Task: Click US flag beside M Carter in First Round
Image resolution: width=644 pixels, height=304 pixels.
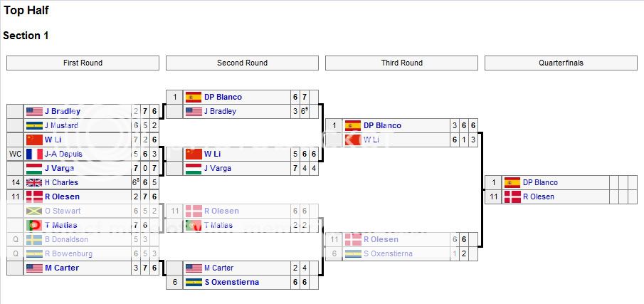Action: point(34,268)
